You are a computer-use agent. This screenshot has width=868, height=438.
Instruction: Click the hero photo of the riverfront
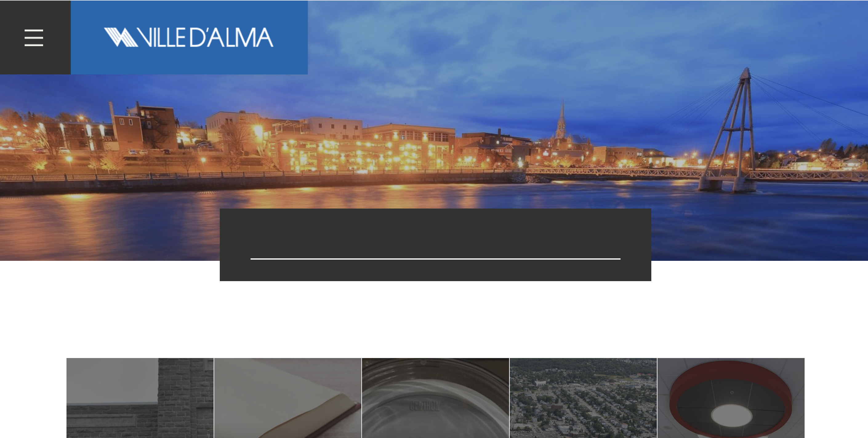click(434, 131)
